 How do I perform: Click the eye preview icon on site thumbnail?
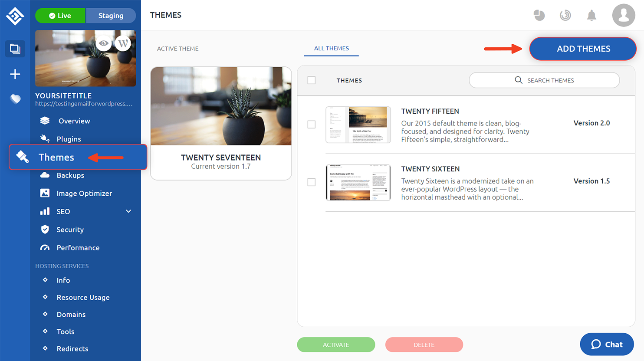pyautogui.click(x=104, y=43)
